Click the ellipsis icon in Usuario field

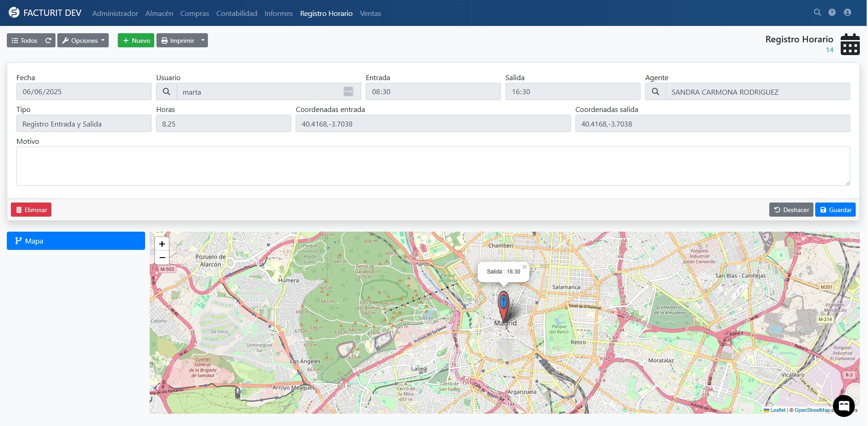[348, 92]
